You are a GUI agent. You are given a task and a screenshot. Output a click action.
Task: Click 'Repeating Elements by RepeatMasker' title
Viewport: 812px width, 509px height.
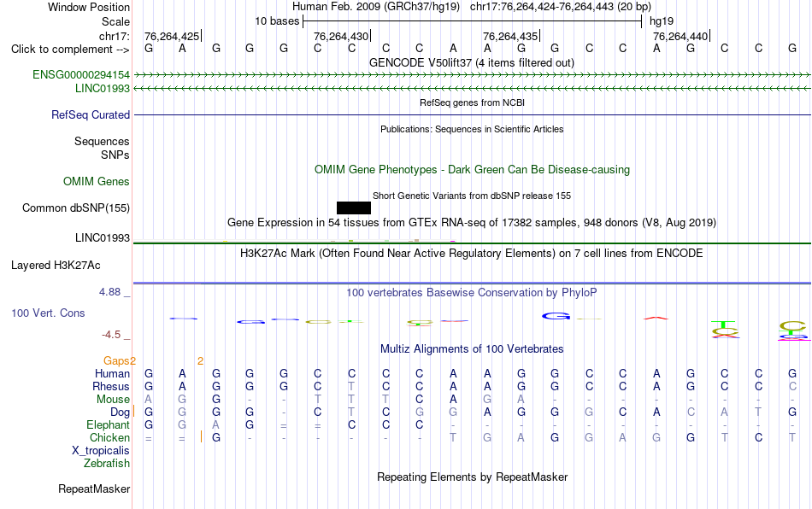(x=472, y=477)
